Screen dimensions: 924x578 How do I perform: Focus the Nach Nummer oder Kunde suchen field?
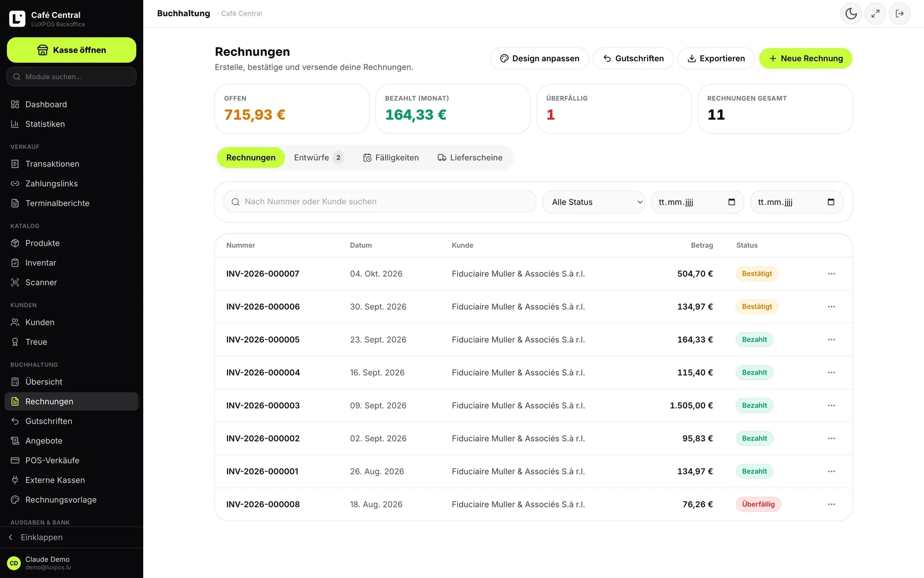coord(380,202)
